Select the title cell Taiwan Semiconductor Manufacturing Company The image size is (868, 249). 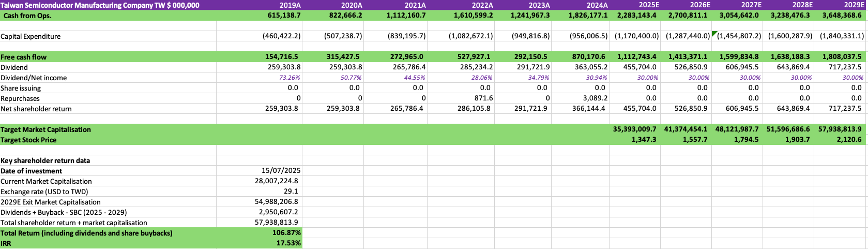100,5
